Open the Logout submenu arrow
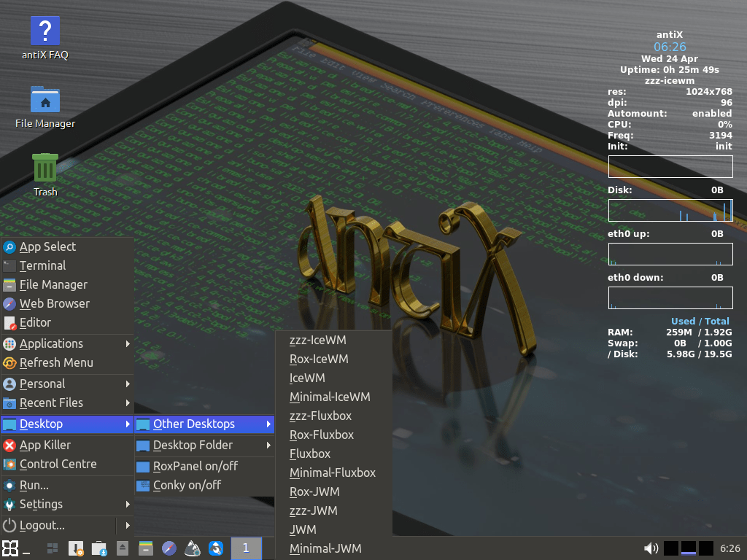Screen dimensions: 747x560 [x=127, y=525]
